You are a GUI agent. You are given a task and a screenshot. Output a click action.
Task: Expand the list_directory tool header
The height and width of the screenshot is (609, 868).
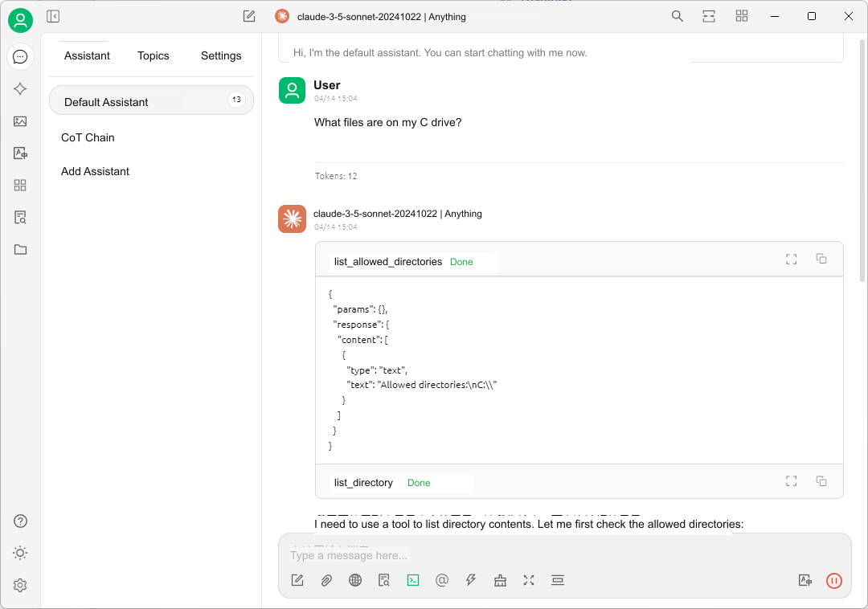point(579,481)
